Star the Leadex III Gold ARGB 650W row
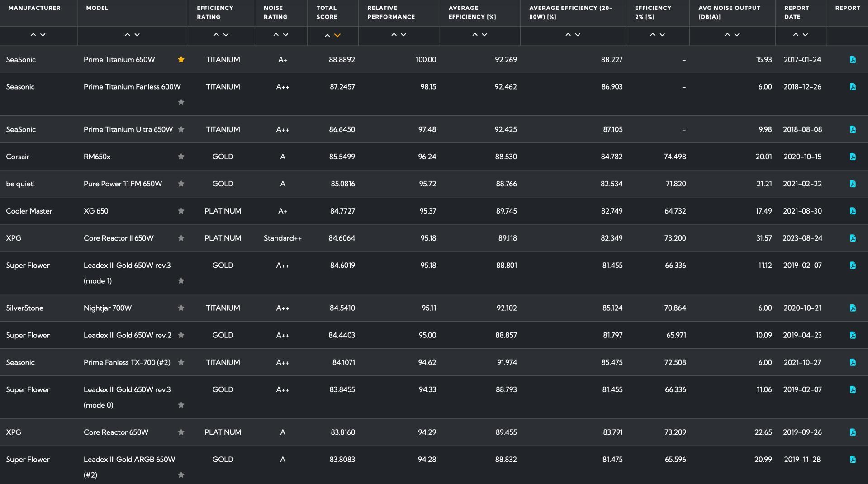Image resolution: width=868 pixels, height=484 pixels. (181, 475)
